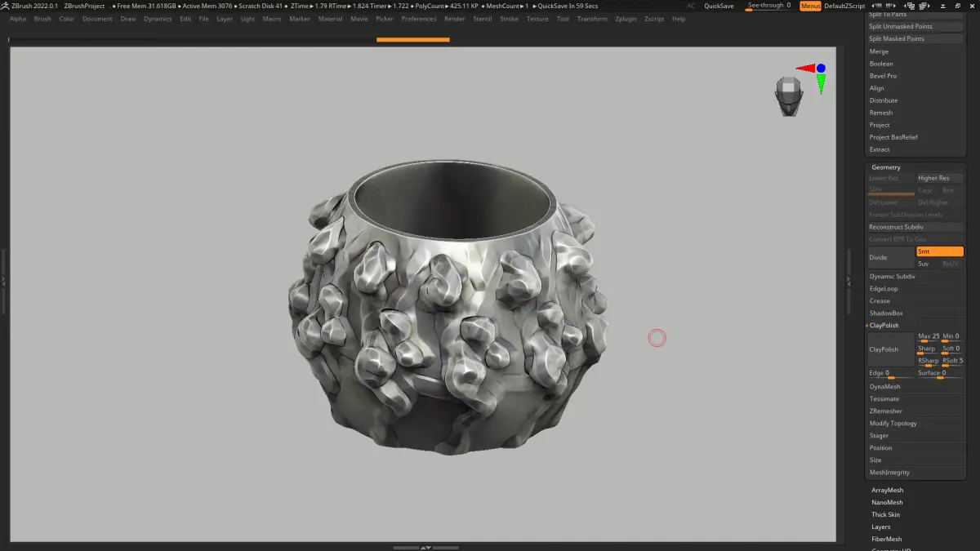Open the Render menu
The height and width of the screenshot is (551, 980).
[455, 19]
